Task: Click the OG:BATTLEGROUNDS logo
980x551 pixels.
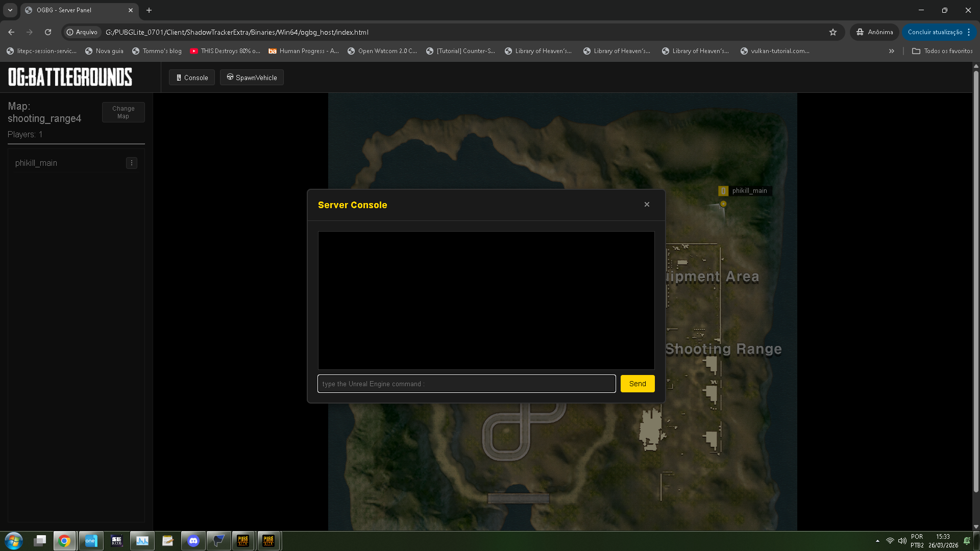Action: point(70,78)
